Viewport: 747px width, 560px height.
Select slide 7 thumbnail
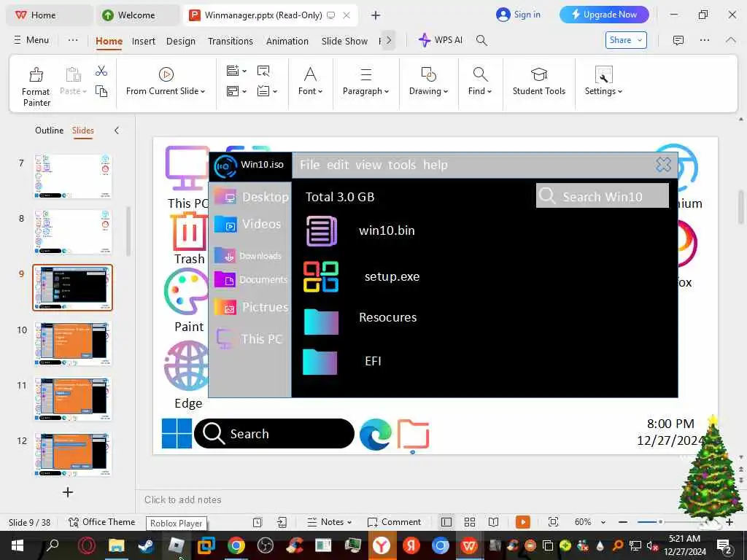pos(73,176)
